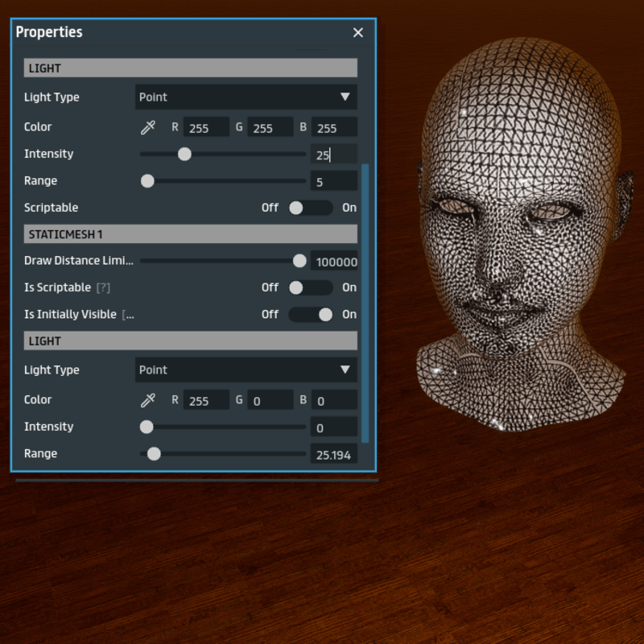Close the Properties panel

click(x=358, y=32)
